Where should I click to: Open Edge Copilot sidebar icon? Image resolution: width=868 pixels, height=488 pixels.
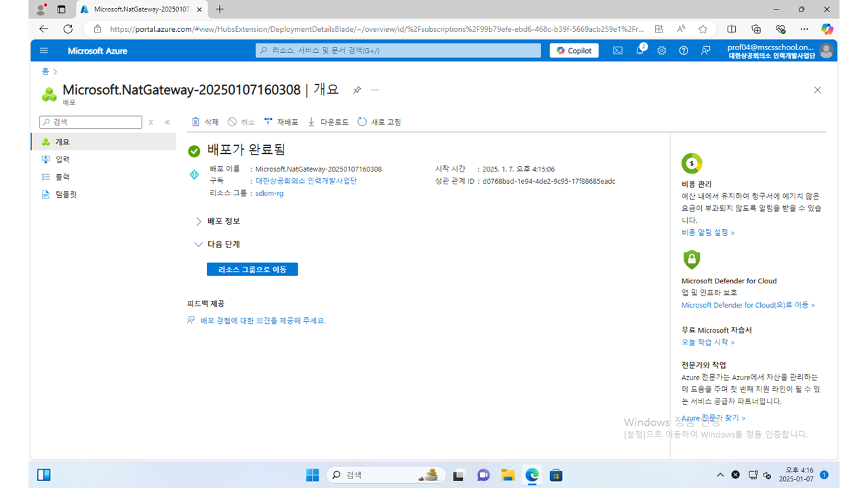827,29
